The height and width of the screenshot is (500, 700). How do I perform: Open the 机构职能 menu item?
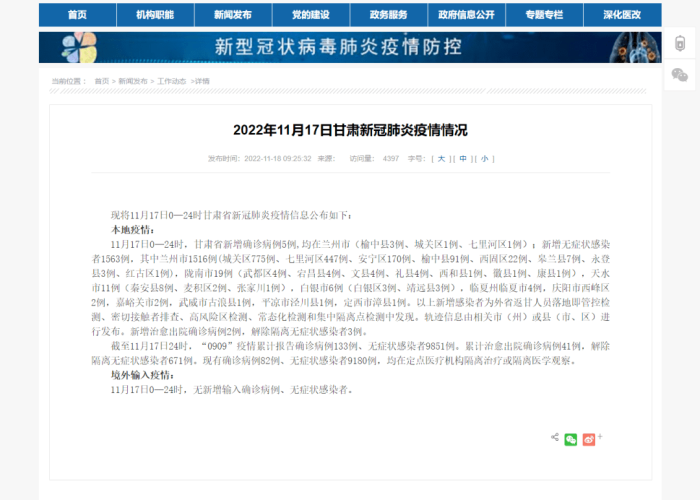(155, 15)
